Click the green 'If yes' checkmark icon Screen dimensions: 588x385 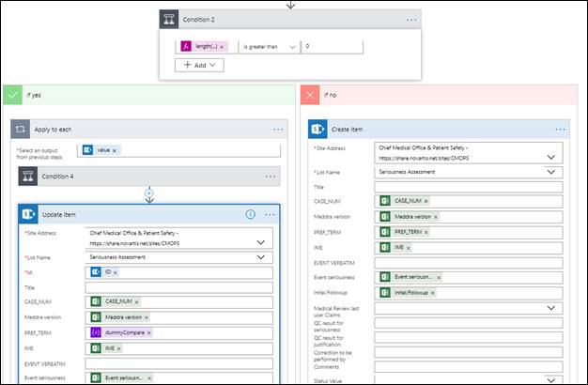pyautogui.click(x=13, y=95)
